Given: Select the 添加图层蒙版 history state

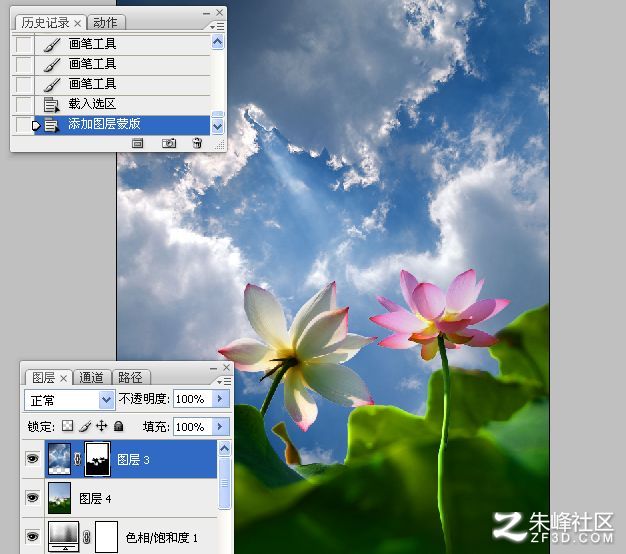Looking at the screenshot, I should (122, 125).
